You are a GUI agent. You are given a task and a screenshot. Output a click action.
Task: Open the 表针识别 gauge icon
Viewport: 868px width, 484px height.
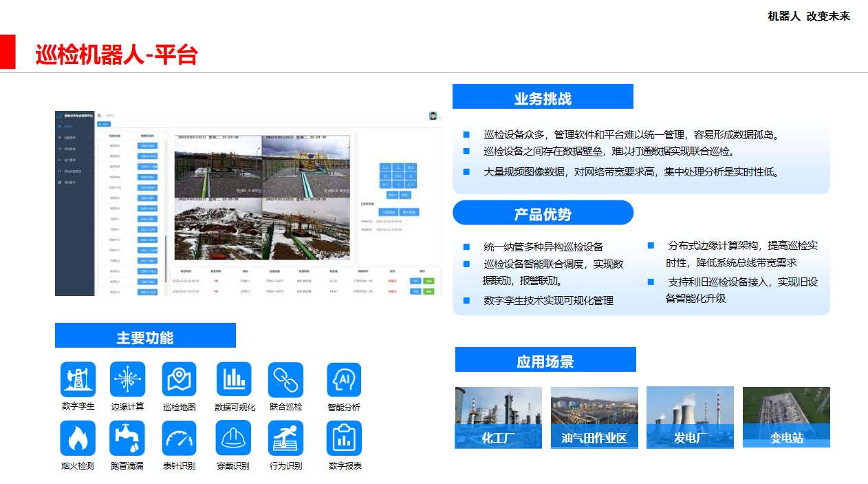tap(179, 438)
